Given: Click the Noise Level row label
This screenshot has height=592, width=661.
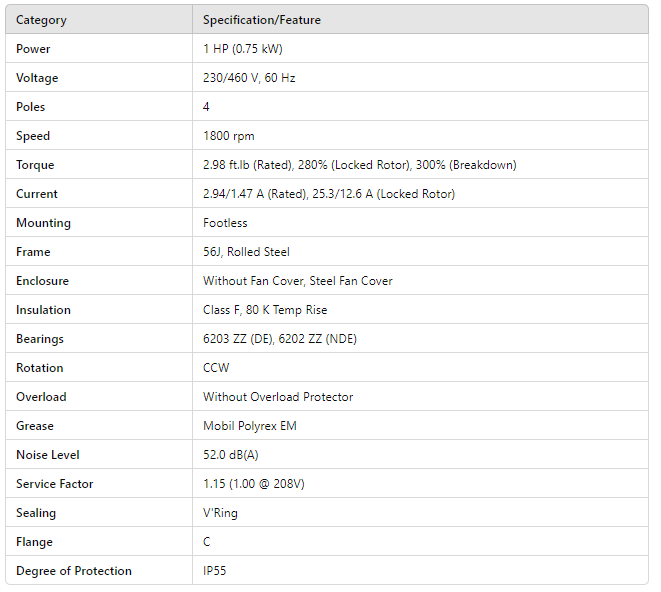Looking at the screenshot, I should point(47,455).
